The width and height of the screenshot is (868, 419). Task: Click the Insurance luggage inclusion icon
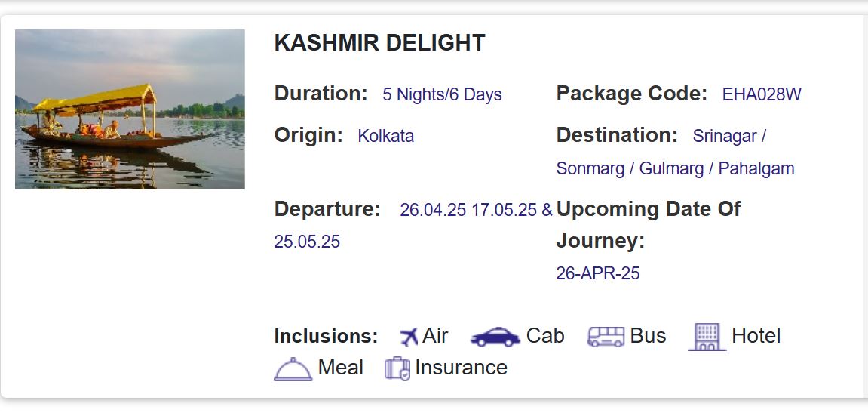(397, 369)
